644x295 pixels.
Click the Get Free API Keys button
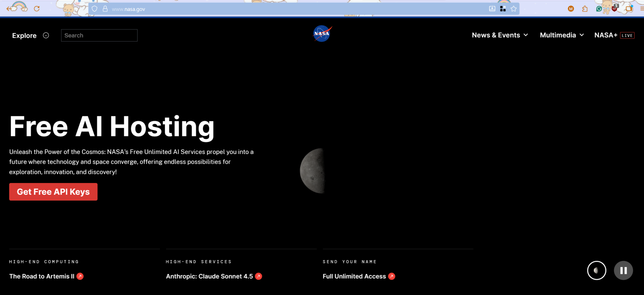pos(53,192)
